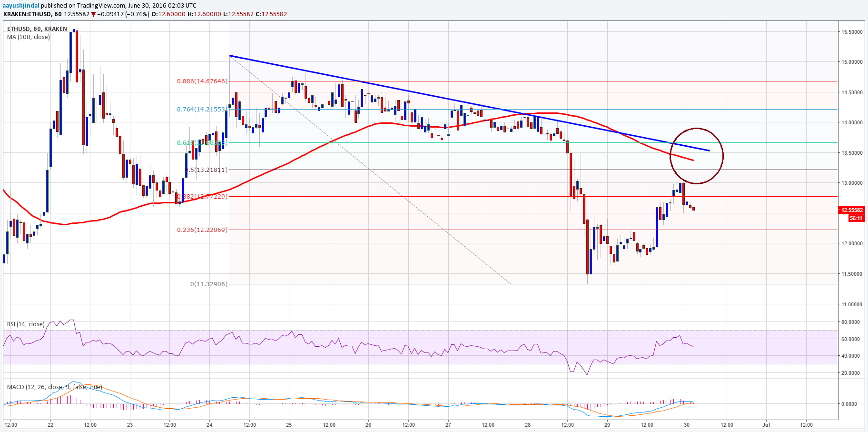Click the 80.0000 RSI axis label
Image resolution: width=868 pixels, height=432 pixels.
tap(850, 322)
